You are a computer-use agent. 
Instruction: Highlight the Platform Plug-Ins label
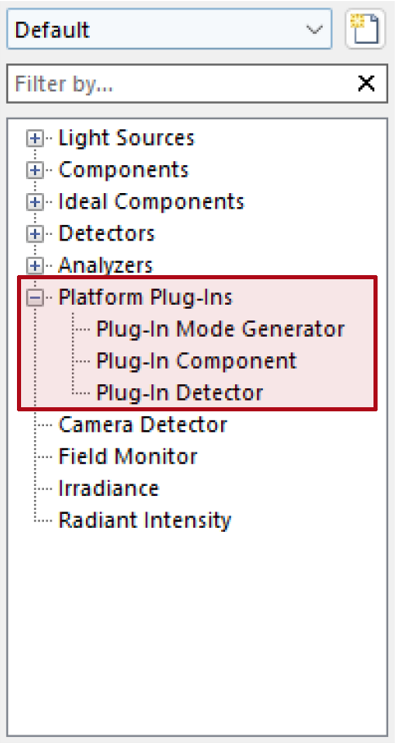coord(145,298)
